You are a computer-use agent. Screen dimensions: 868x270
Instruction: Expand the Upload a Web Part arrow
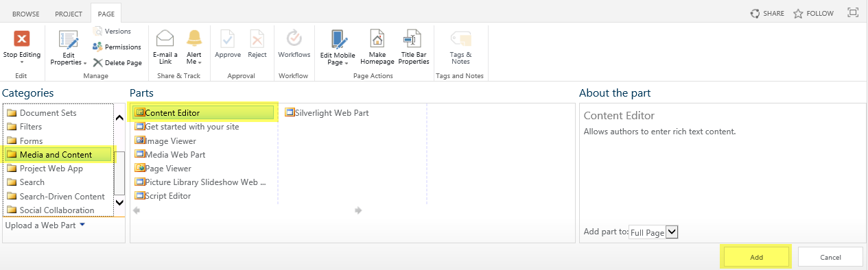click(82, 224)
